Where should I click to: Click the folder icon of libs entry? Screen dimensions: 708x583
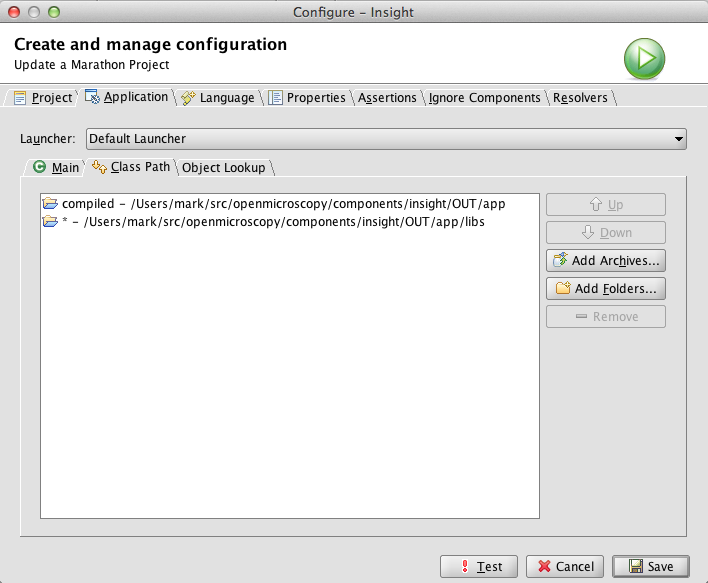pos(50,222)
